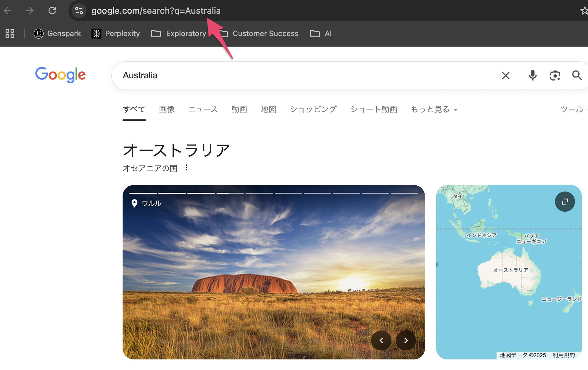Expand the map with the fullscreen icon

tap(565, 202)
